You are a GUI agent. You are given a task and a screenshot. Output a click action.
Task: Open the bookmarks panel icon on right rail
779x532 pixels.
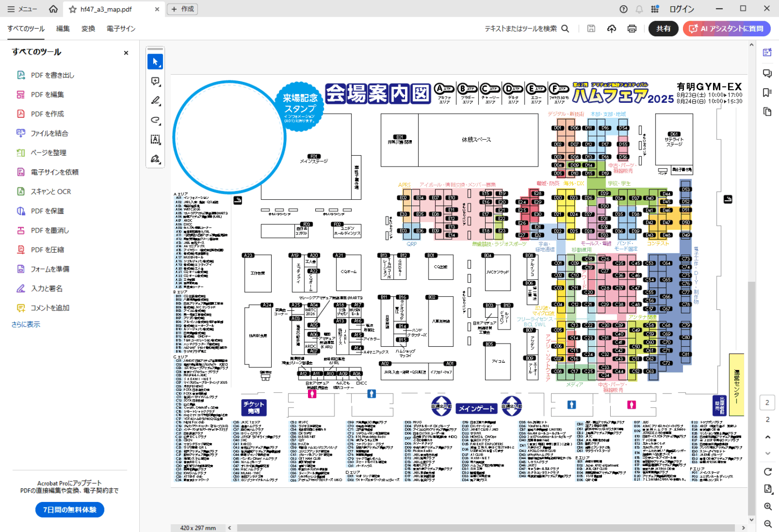pyautogui.click(x=767, y=92)
